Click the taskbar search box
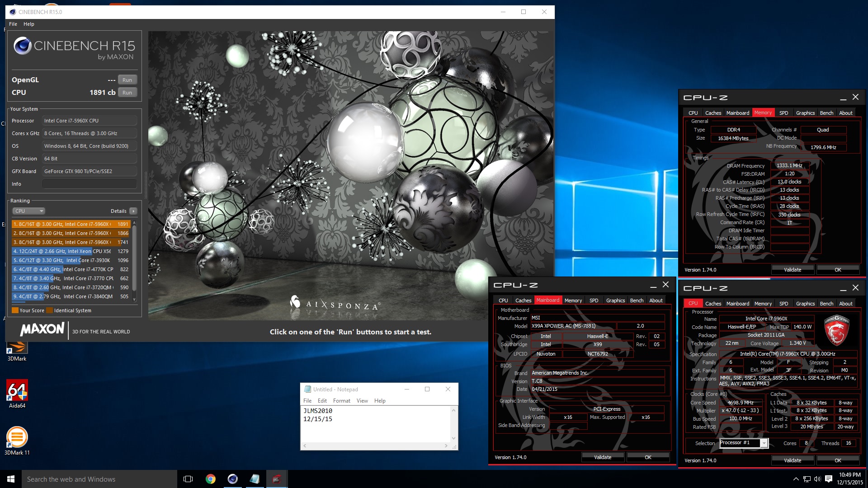This screenshot has height=488, width=868. (99, 479)
